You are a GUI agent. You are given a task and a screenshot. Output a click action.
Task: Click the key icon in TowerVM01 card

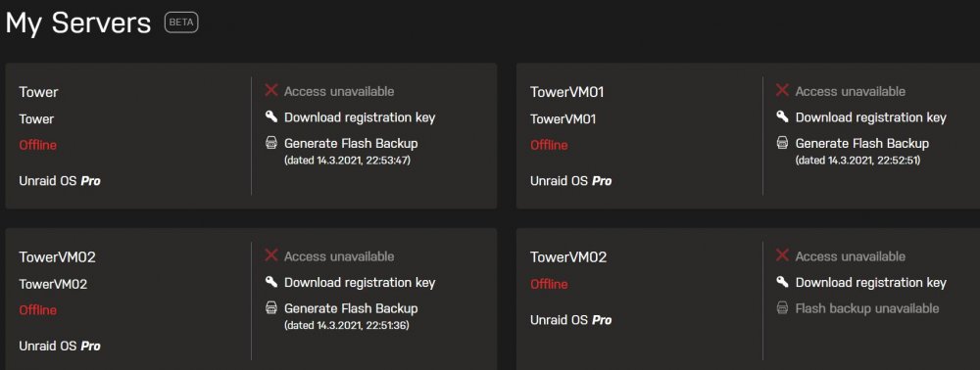[x=782, y=116]
